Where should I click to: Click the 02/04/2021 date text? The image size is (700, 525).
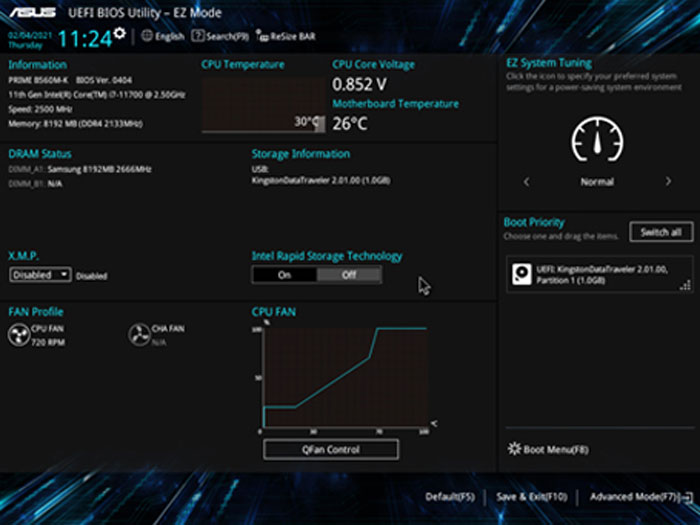(x=30, y=35)
